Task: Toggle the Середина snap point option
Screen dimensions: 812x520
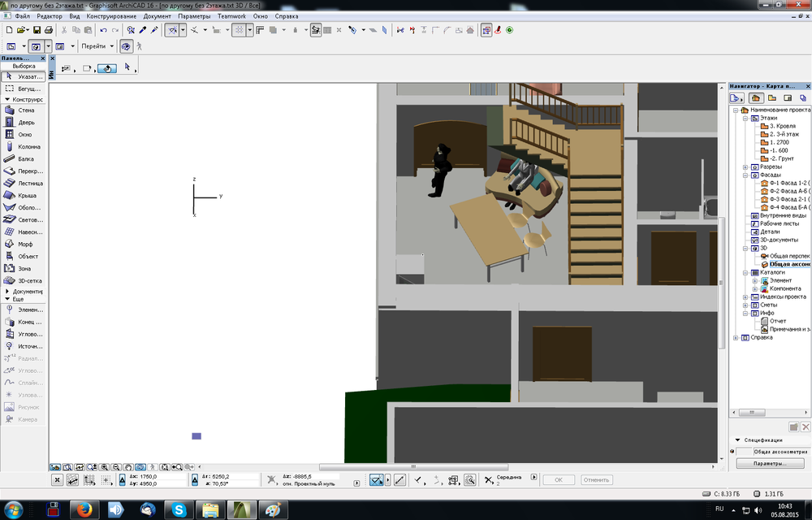Action: [494, 479]
